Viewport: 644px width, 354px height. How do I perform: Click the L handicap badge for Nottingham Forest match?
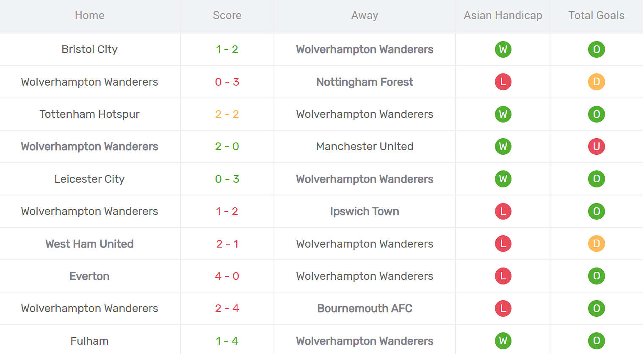coord(503,82)
